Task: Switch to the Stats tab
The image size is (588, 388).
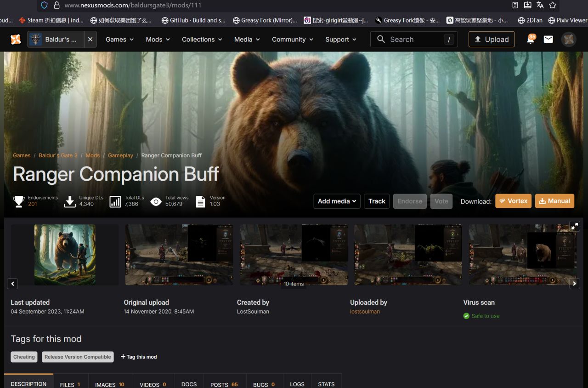Action: pos(326,382)
